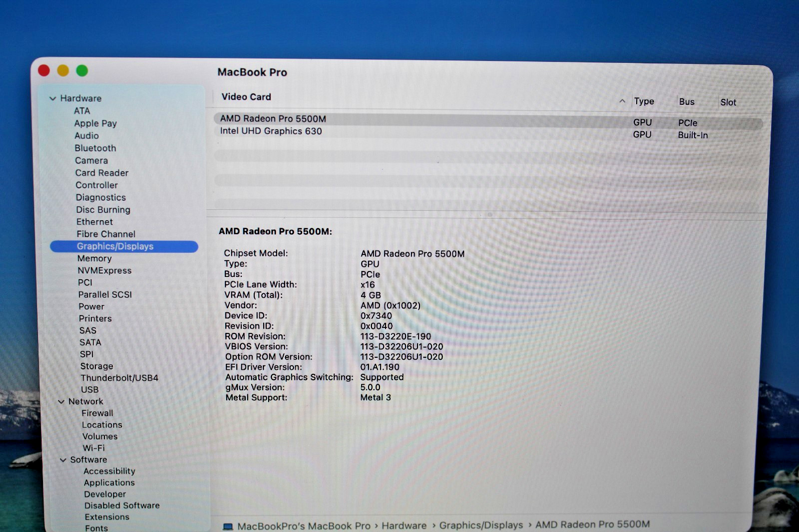This screenshot has height=532, width=799.
Task: Select Camera in the sidebar
Action: click(x=91, y=161)
